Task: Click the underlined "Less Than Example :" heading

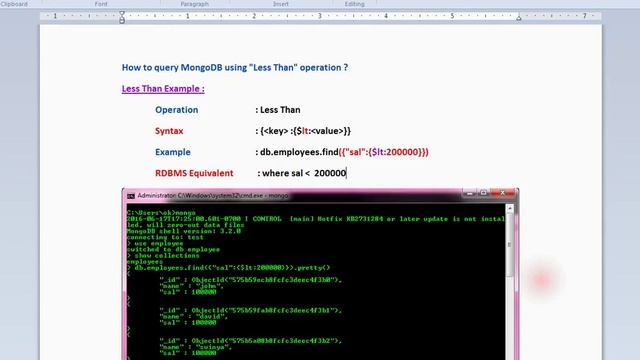Action: 163,89
